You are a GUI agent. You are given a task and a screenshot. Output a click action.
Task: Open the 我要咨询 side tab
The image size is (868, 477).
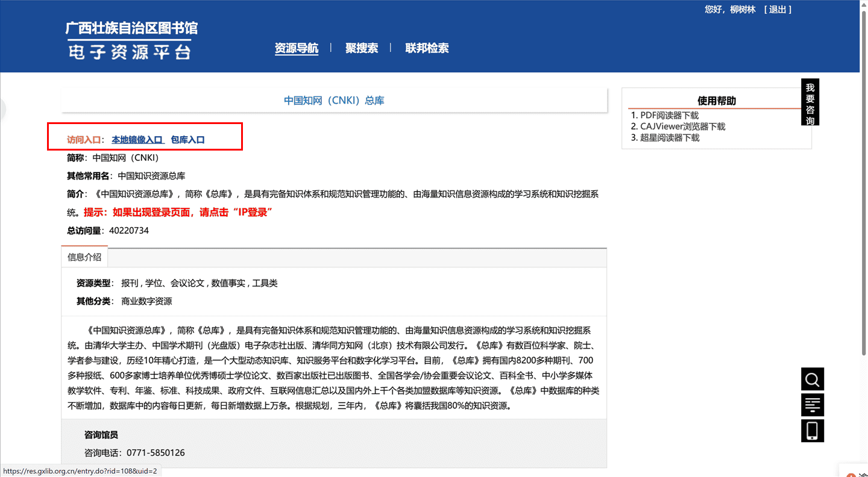tap(810, 102)
